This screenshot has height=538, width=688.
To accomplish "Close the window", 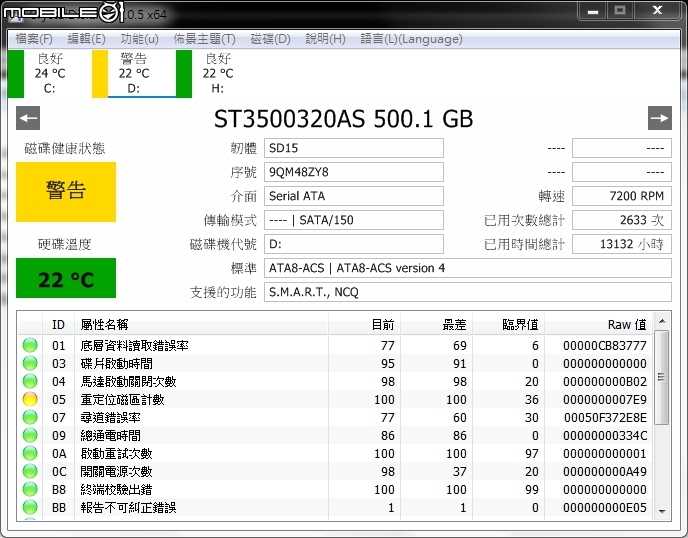I will [657, 11].
